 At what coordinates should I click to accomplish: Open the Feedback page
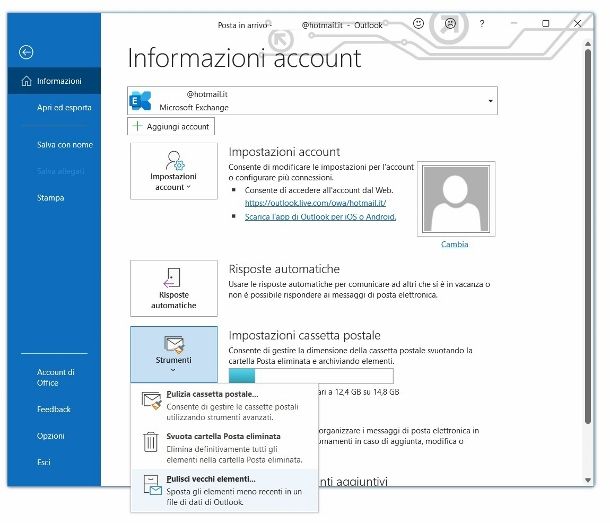(54, 409)
